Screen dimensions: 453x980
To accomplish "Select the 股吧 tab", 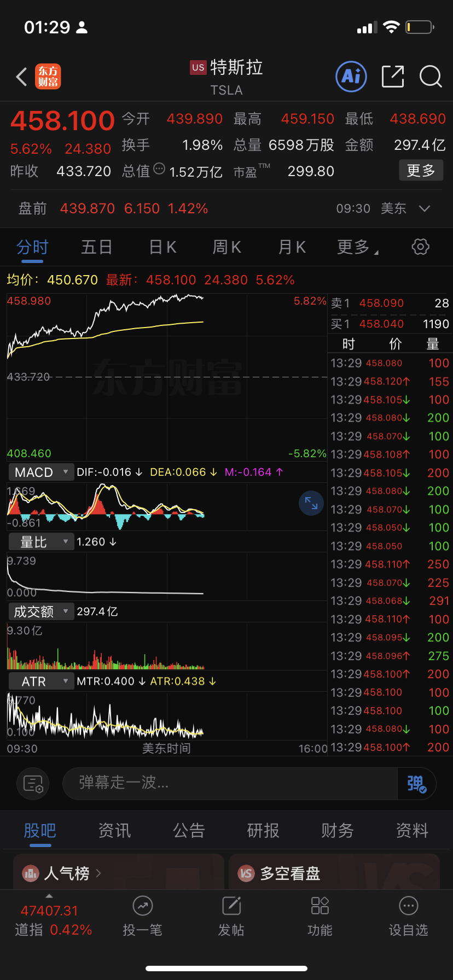I will [x=40, y=831].
